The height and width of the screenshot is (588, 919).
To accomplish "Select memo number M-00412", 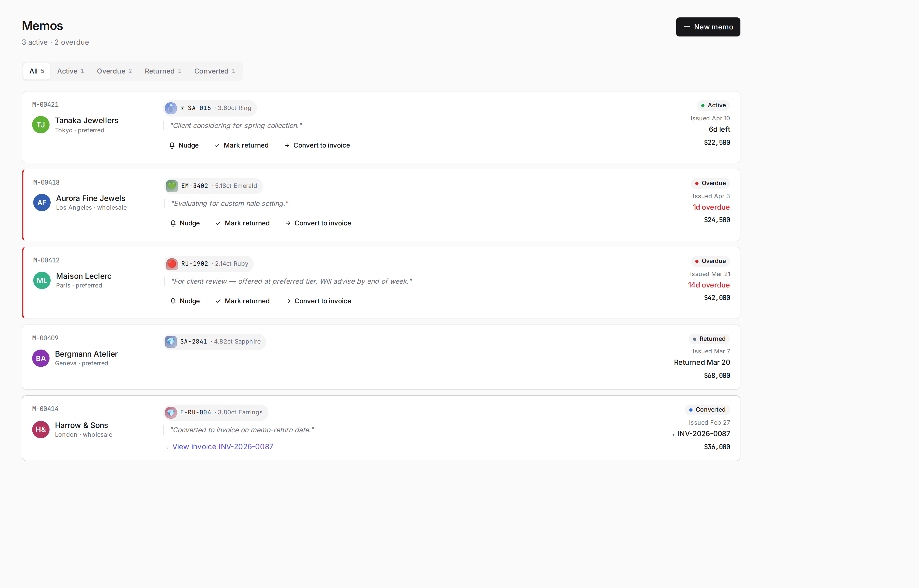I will tap(47, 261).
